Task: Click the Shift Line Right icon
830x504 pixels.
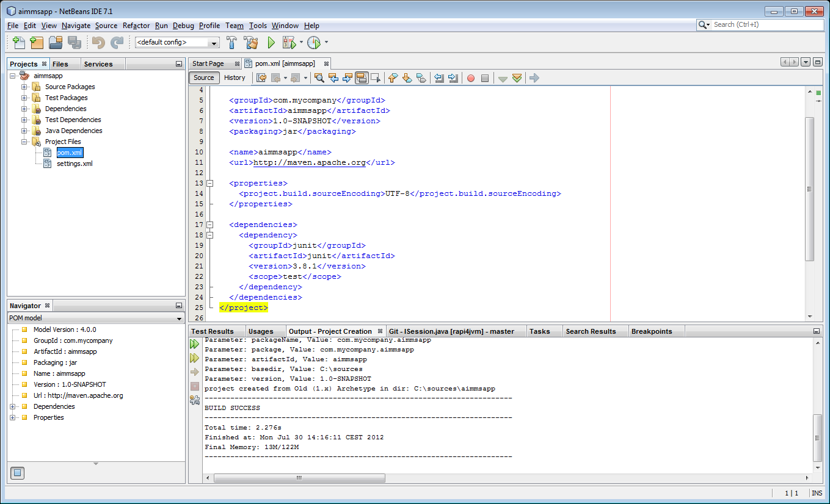Action: pyautogui.click(x=453, y=78)
